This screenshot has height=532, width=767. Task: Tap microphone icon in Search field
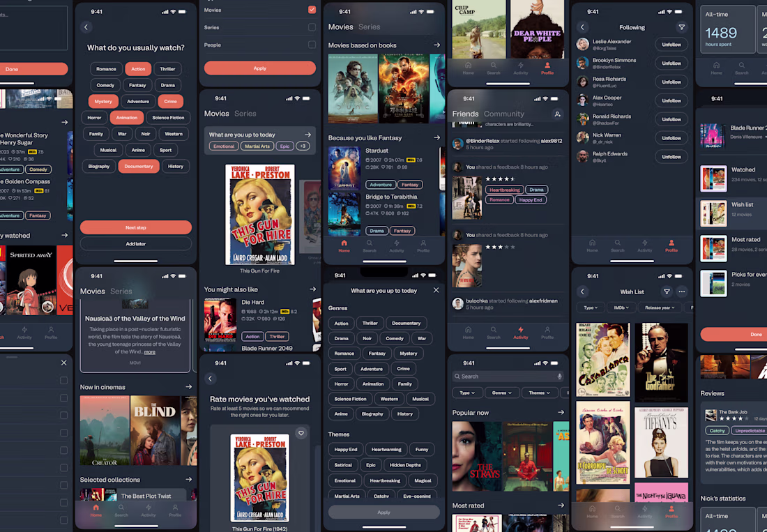point(559,377)
